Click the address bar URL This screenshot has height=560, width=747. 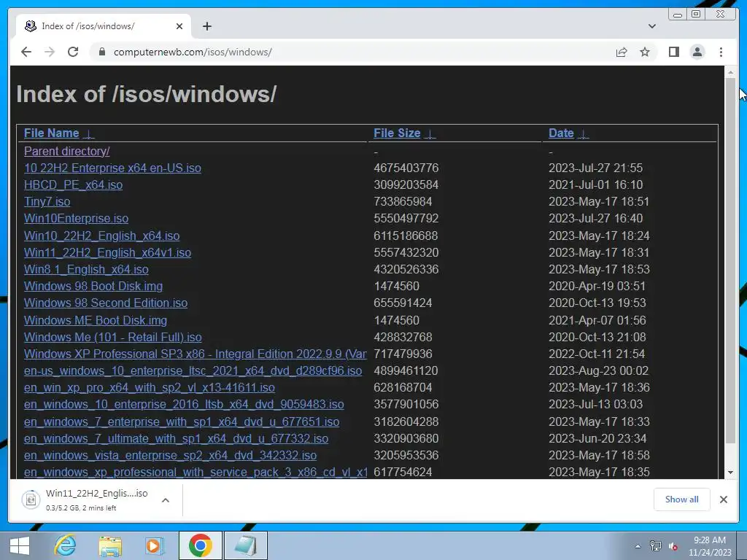[x=193, y=52]
